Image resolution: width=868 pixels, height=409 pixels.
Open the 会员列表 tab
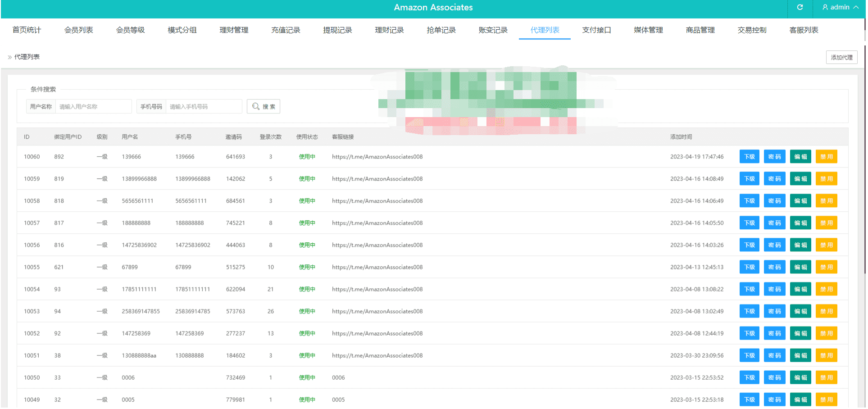pos(78,30)
